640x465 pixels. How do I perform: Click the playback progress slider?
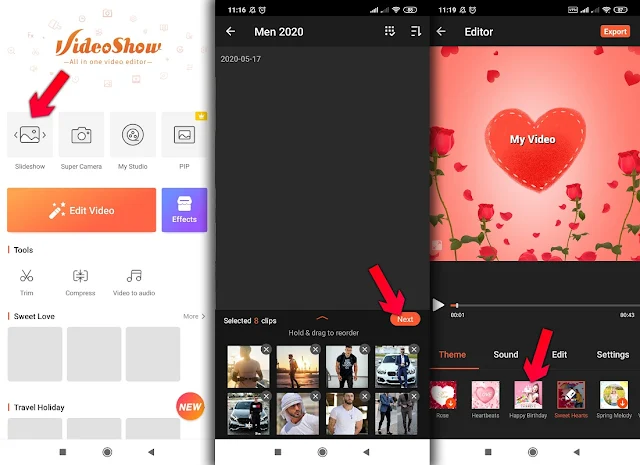tap(545, 305)
